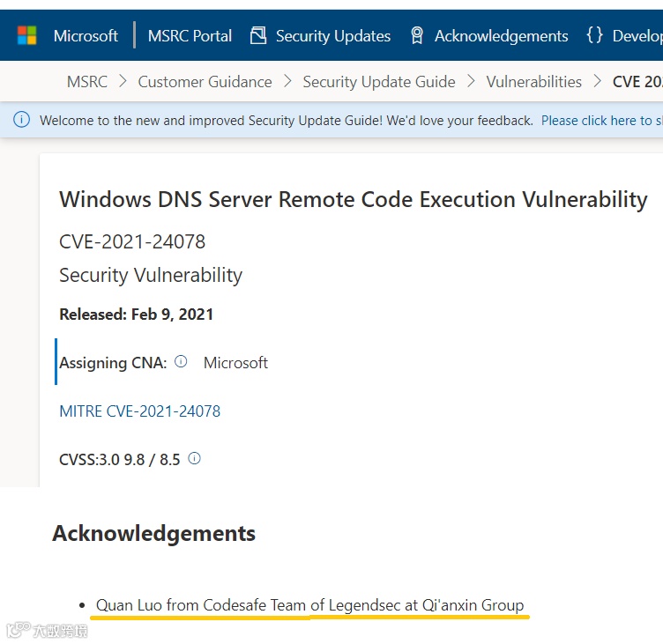
Task: Go to Vulnerabilities breadcrumb
Action: coord(533,82)
